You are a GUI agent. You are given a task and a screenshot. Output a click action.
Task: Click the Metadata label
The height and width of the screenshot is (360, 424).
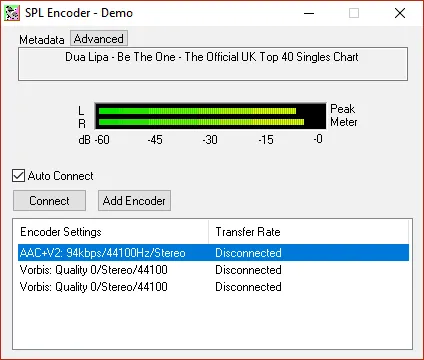tap(42, 40)
